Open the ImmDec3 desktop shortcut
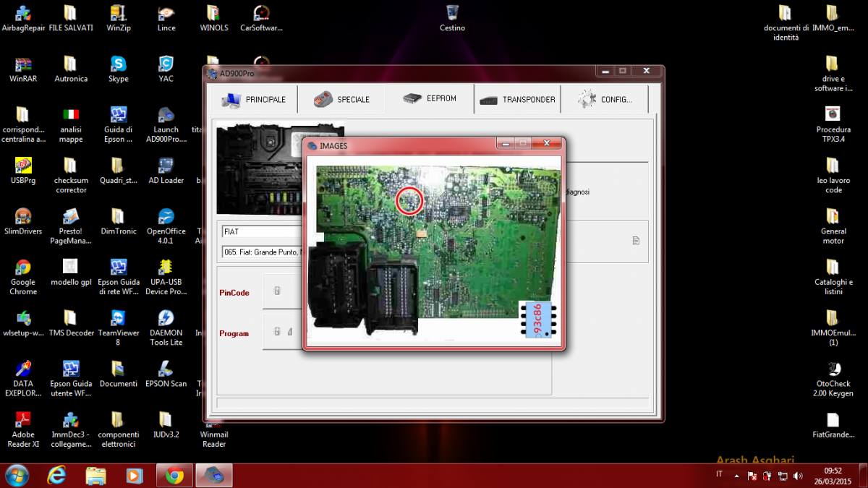The width and height of the screenshot is (868, 488). [x=70, y=428]
